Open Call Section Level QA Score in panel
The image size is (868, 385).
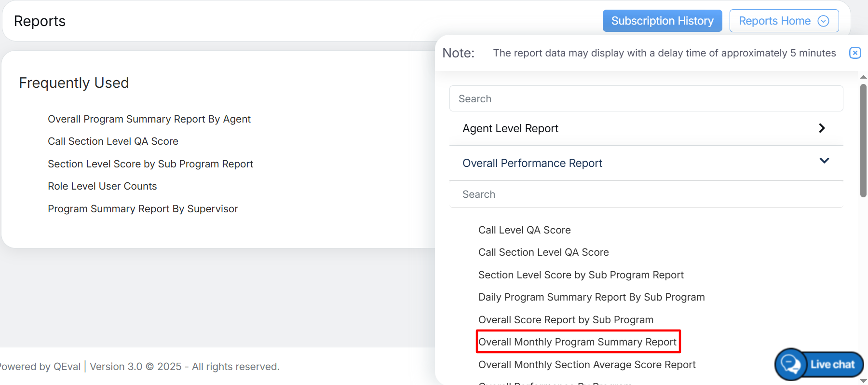point(543,252)
